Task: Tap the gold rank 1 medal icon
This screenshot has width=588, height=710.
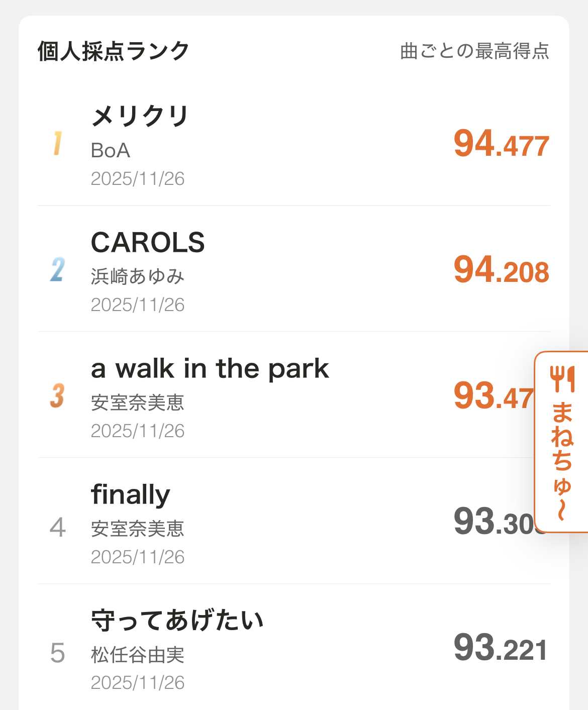Action: (57, 143)
